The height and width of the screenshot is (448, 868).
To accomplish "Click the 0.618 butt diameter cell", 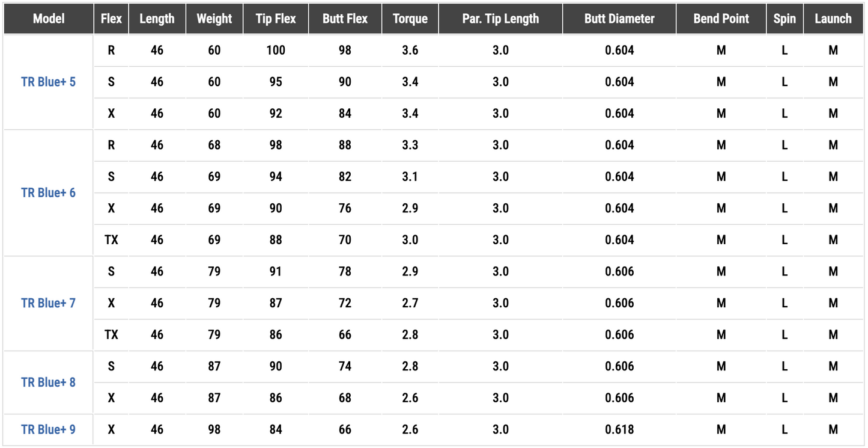I will pyautogui.click(x=619, y=429).
